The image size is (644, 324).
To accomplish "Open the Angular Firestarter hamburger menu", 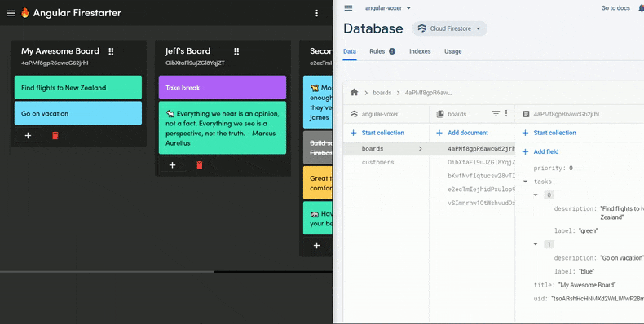I will pos(11,13).
